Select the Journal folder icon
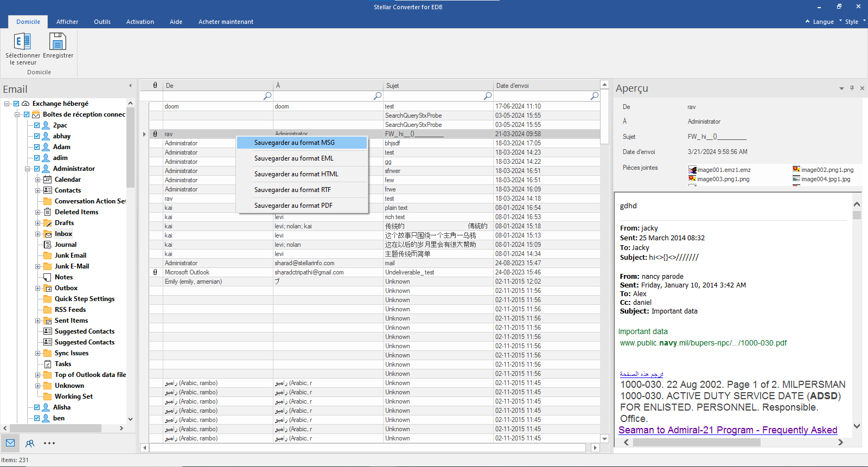Viewport: 868px width, 467px height. tap(48, 245)
